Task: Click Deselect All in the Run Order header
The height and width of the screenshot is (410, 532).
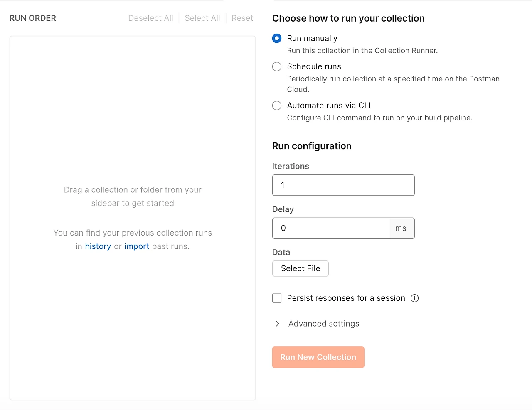Action: [x=150, y=18]
